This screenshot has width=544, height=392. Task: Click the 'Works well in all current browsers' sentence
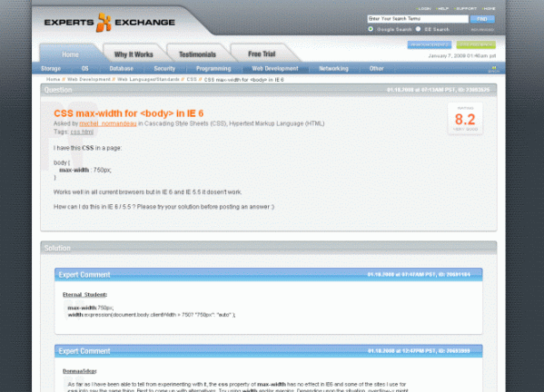tap(148, 192)
